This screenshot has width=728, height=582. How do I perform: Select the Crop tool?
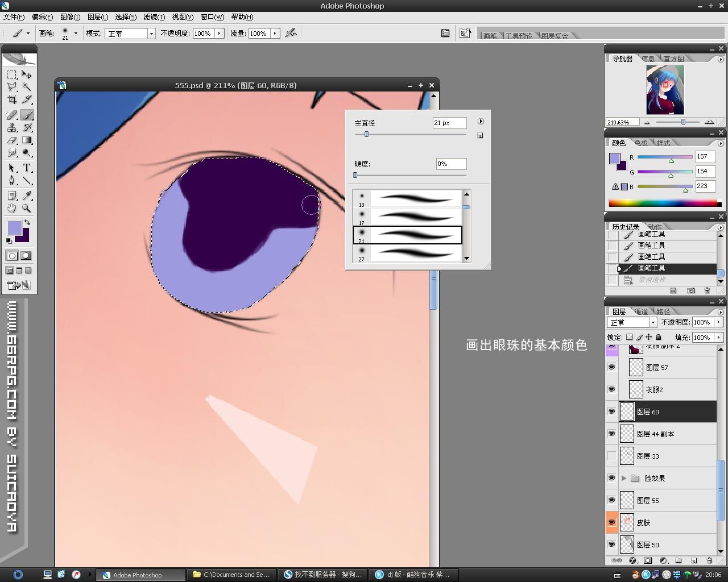pyautogui.click(x=12, y=99)
